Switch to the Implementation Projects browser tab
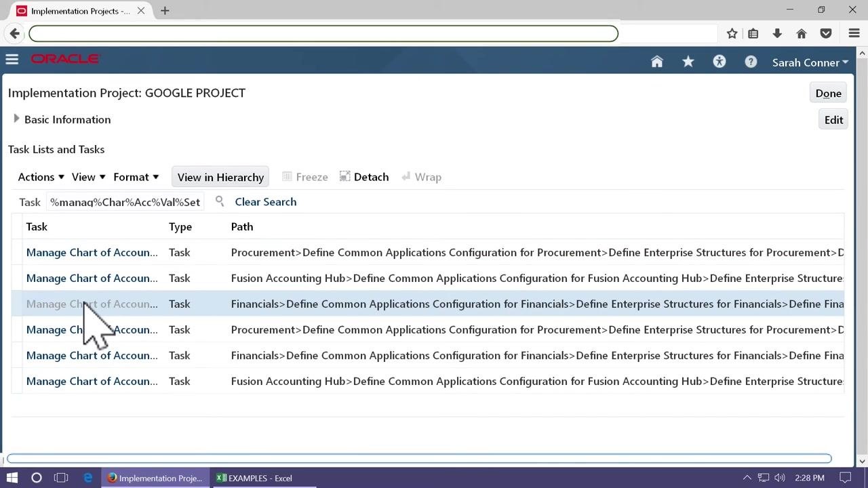 click(80, 11)
